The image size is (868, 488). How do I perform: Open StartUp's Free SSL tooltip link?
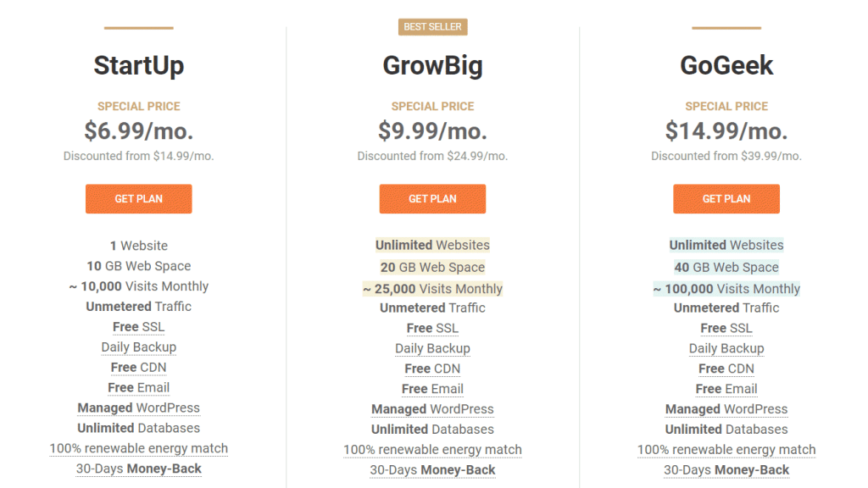[x=138, y=327]
